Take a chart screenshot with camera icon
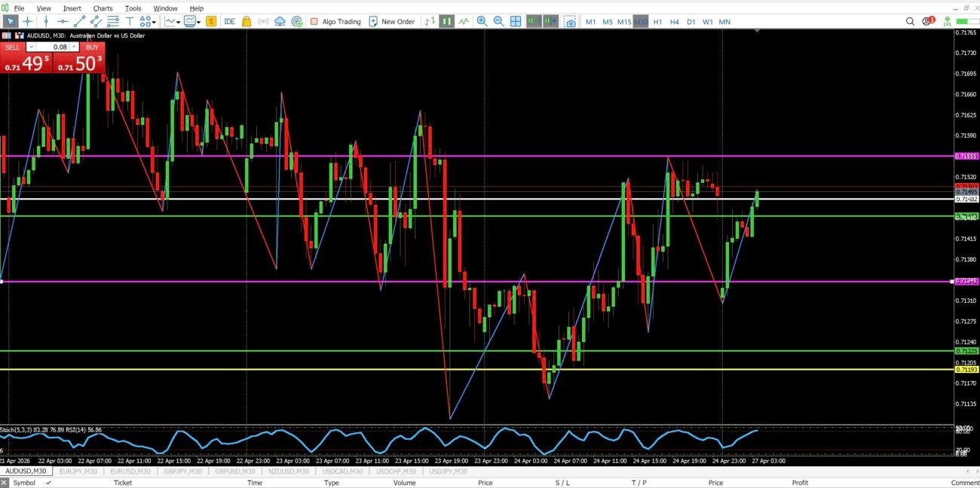Viewport: 980px width, 488px height. coord(571,22)
